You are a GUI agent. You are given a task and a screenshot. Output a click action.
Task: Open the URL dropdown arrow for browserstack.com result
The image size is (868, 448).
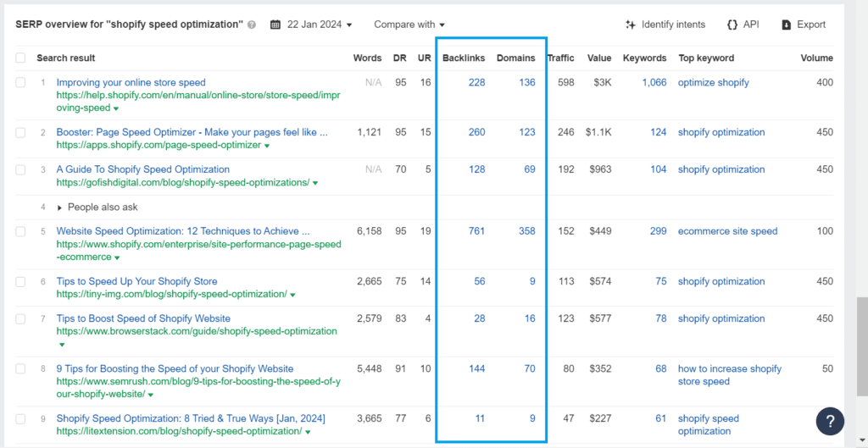point(61,345)
